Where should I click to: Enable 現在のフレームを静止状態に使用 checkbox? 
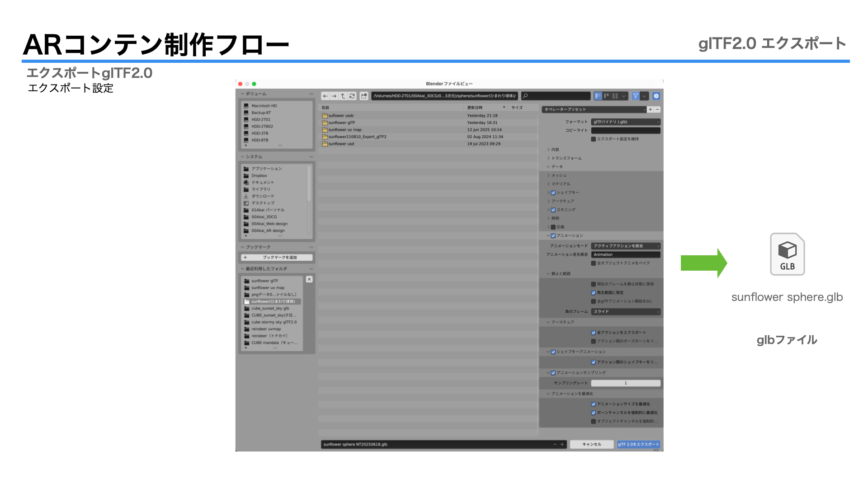pyautogui.click(x=594, y=284)
